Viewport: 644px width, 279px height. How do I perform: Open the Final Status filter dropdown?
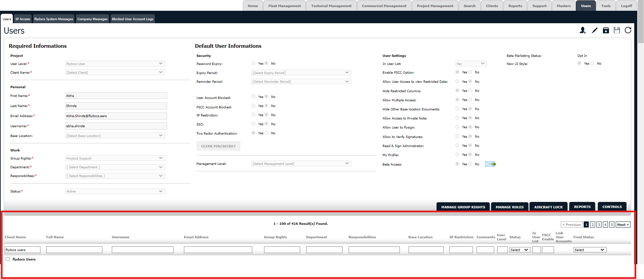[x=590, y=250]
